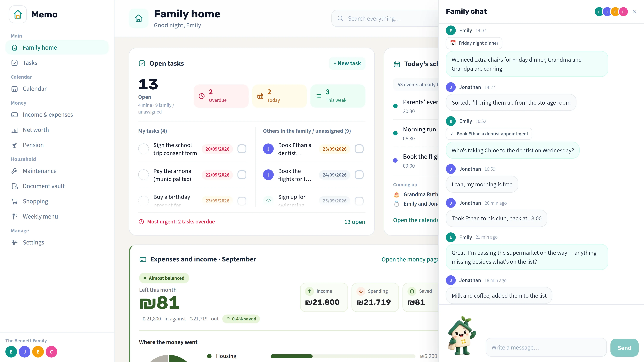Check off Buy a birthday present task
The height and width of the screenshot is (362, 644).
click(242, 201)
